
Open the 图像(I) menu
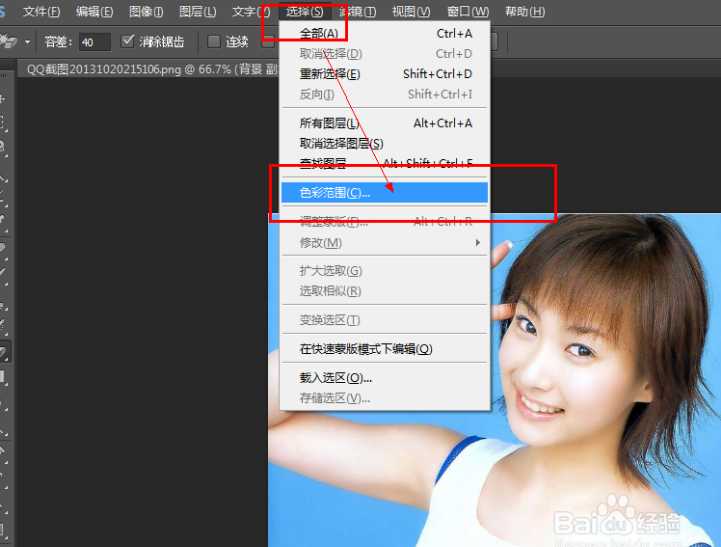click(x=146, y=11)
